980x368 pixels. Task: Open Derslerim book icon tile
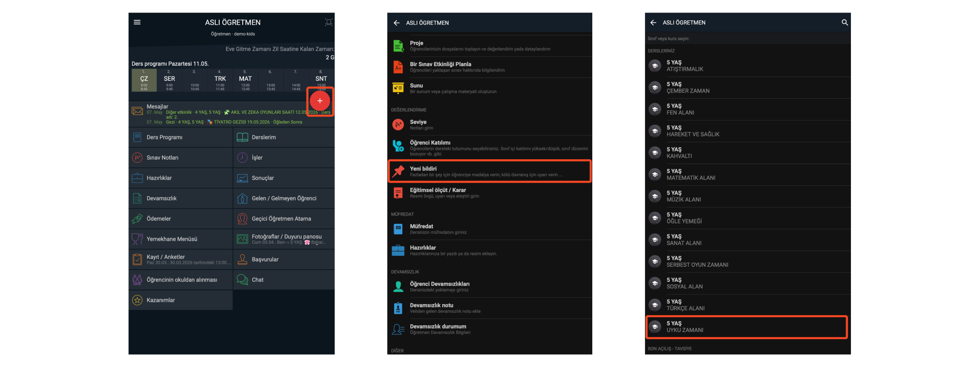pos(284,137)
